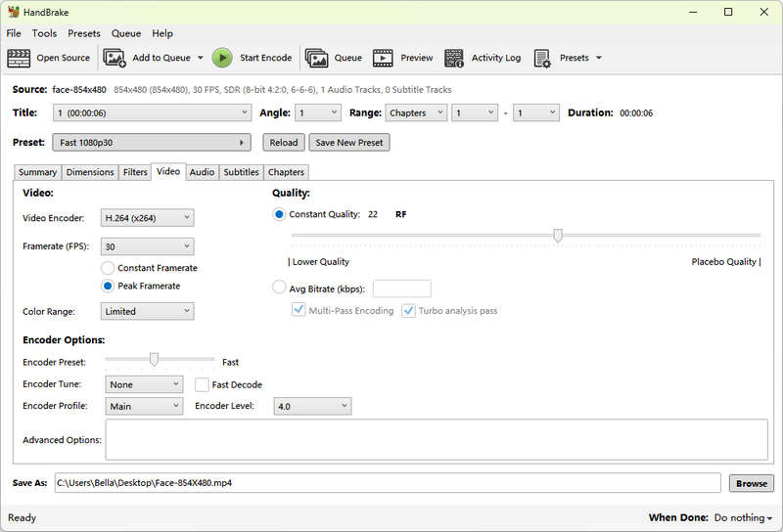Open the Video Encoder H.264 dropdown
Image resolution: width=783 pixels, height=532 pixels.
(148, 218)
